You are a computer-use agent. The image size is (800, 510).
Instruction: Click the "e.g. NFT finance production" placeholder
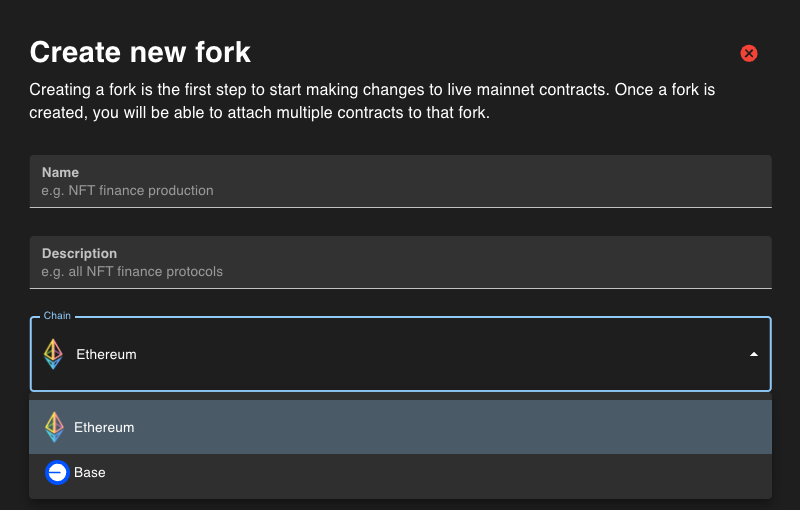127,190
